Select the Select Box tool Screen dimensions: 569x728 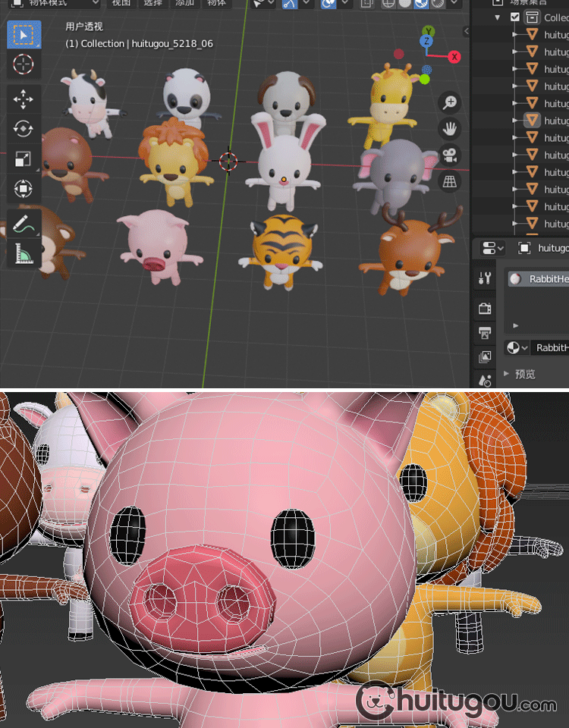point(24,35)
